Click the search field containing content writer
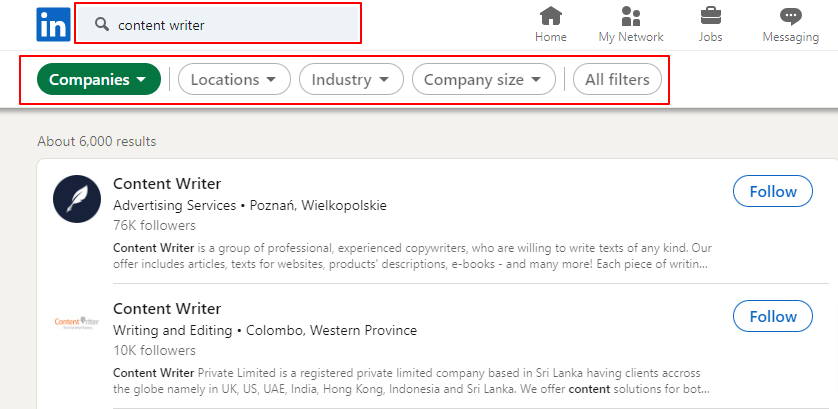838x409 pixels. coord(218,25)
